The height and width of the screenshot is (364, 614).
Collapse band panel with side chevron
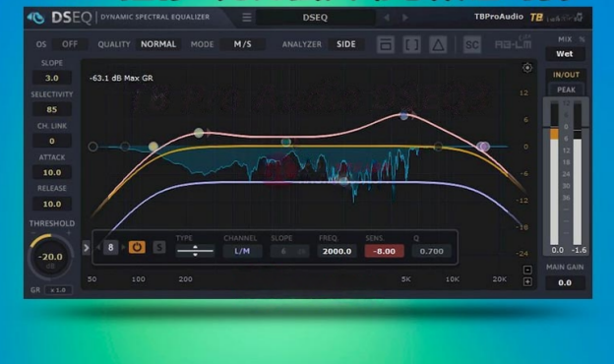tap(87, 248)
